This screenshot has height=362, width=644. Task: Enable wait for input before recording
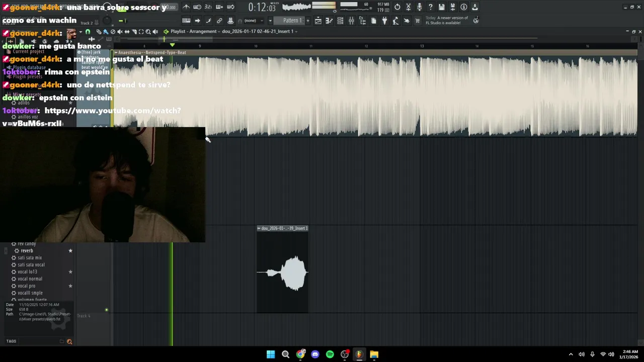(x=197, y=7)
